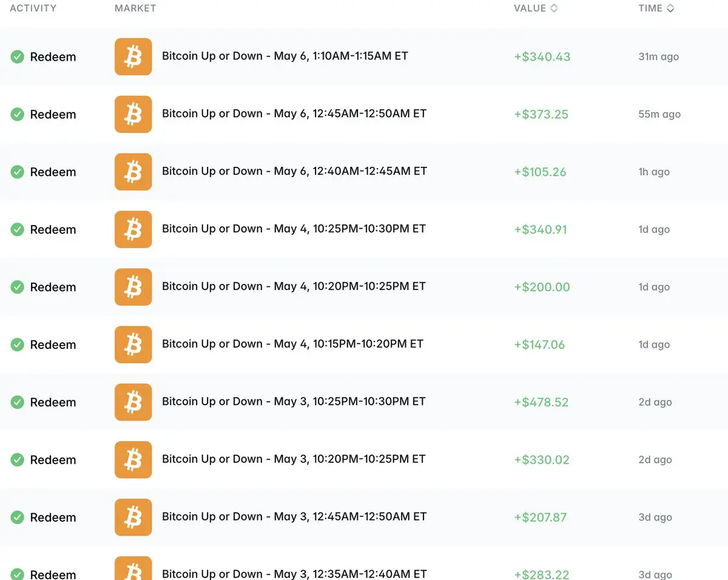
Task: Select the +$478.52 value
Action: (541, 402)
